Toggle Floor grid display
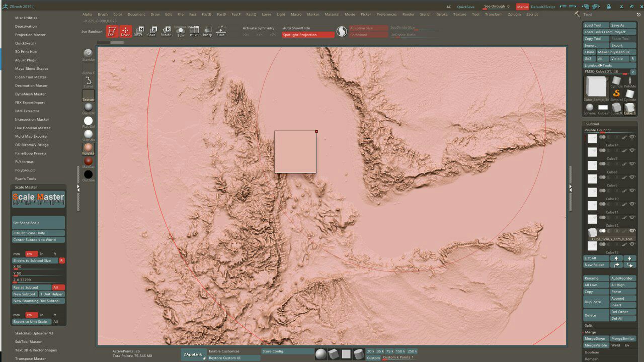This screenshot has height=362, width=644. [220, 31]
